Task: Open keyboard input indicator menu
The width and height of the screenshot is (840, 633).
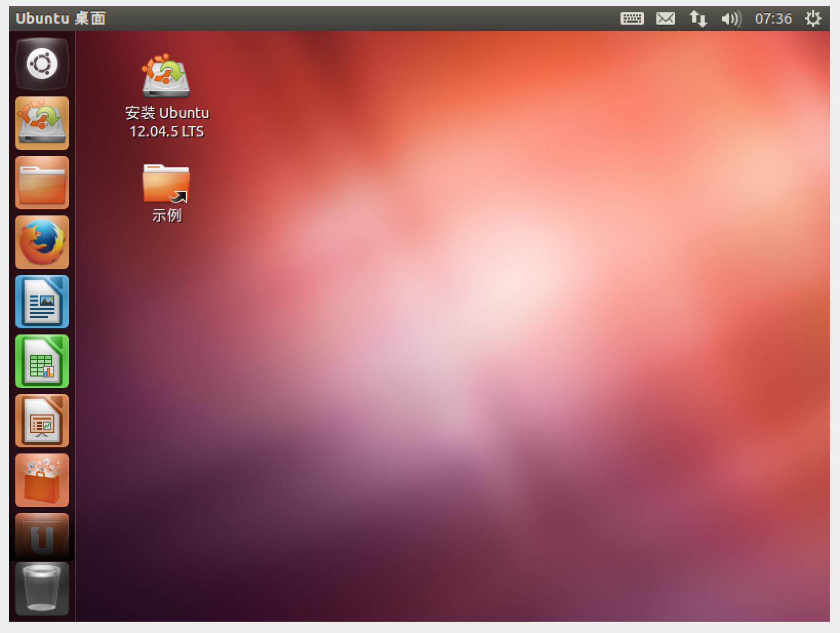Action: click(632, 19)
